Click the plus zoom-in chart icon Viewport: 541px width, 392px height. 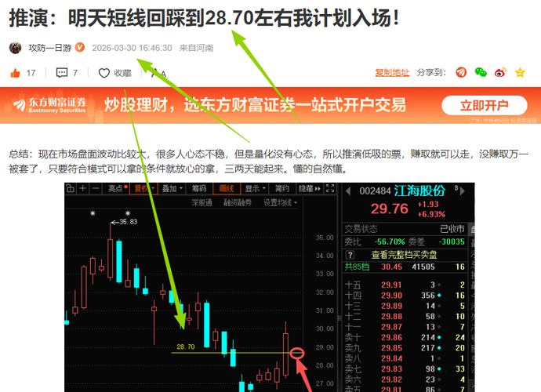pyautogui.click(x=83, y=188)
